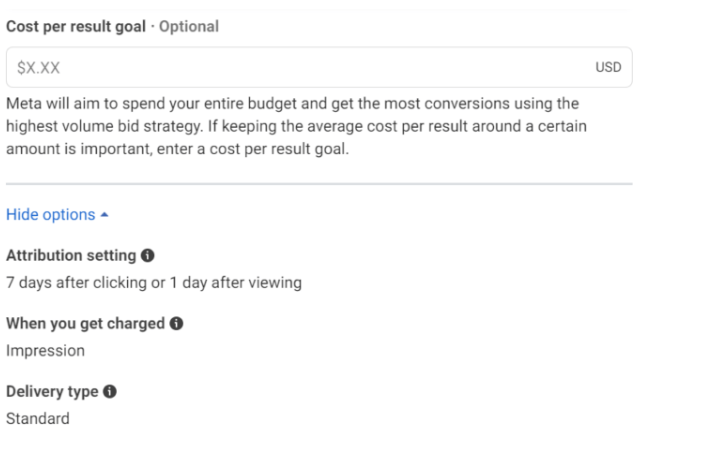The image size is (715, 455).
Task: Click the Impression charge value
Action: click(45, 351)
